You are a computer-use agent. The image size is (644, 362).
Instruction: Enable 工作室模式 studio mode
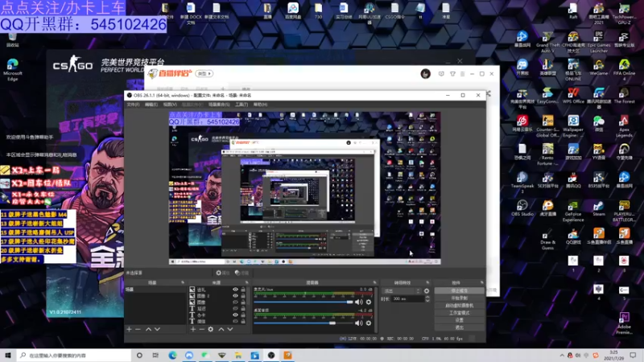(459, 313)
